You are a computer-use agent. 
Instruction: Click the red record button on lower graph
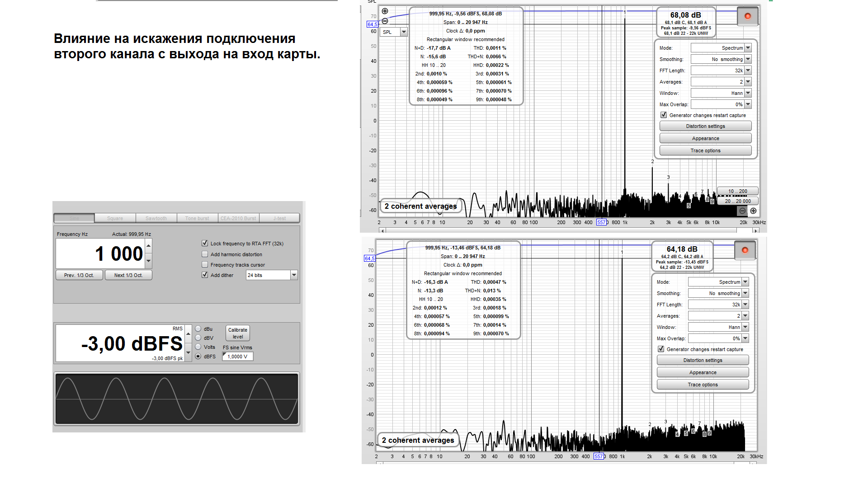point(745,250)
